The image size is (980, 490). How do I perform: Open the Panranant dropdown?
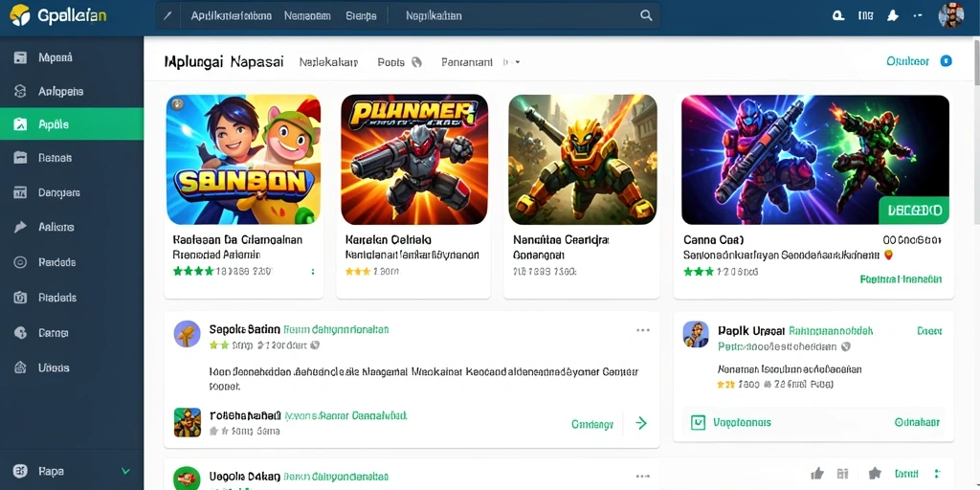[480, 62]
